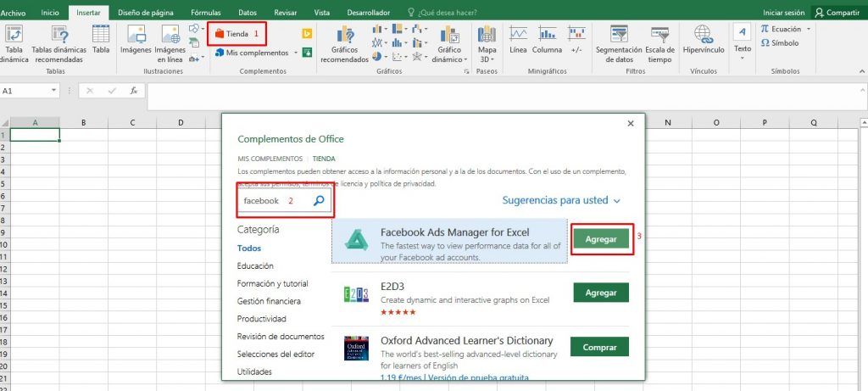868x391 pixels.
Task: Open the Sugerencias para usted dropdown
Action: [561, 200]
